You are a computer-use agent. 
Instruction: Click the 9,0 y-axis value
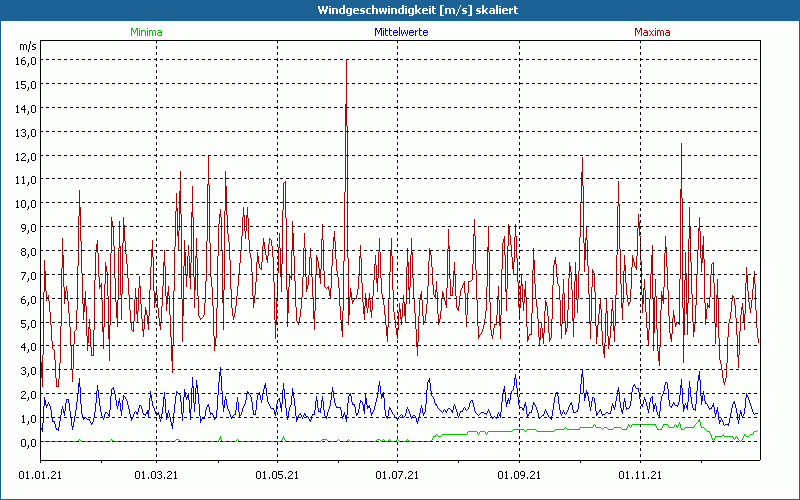[30, 228]
